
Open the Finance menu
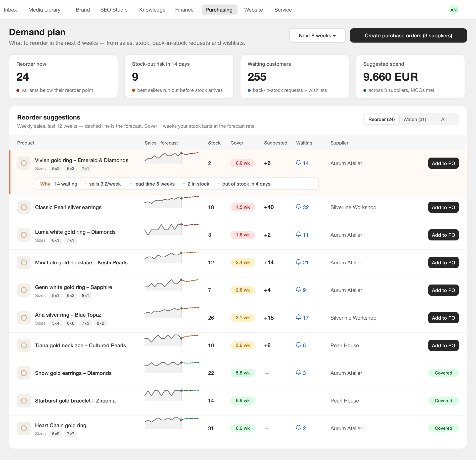[x=184, y=10]
